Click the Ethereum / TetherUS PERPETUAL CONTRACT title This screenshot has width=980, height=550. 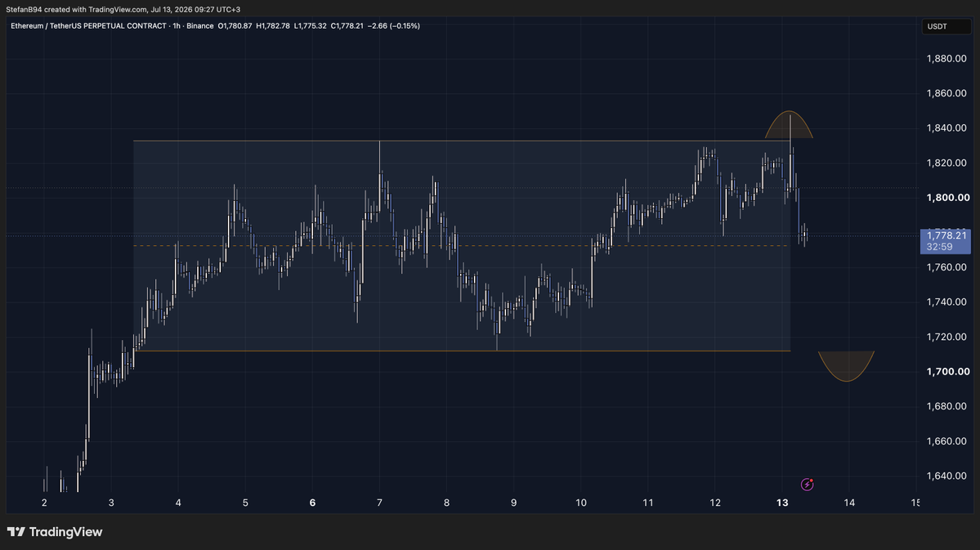click(x=89, y=26)
